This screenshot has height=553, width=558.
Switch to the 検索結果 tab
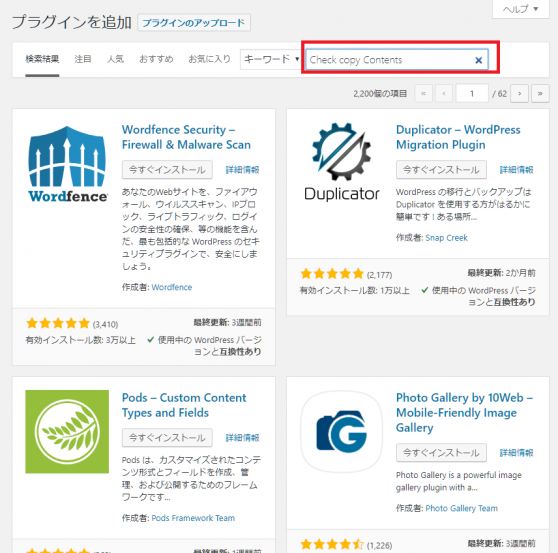pyautogui.click(x=42, y=59)
